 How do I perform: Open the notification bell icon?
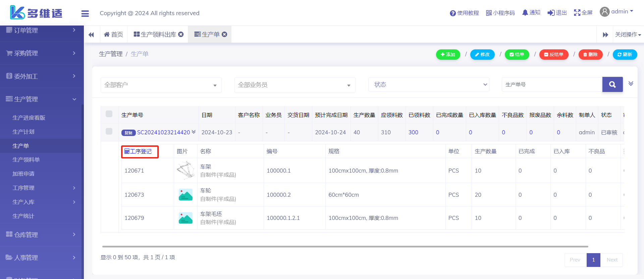(x=525, y=13)
